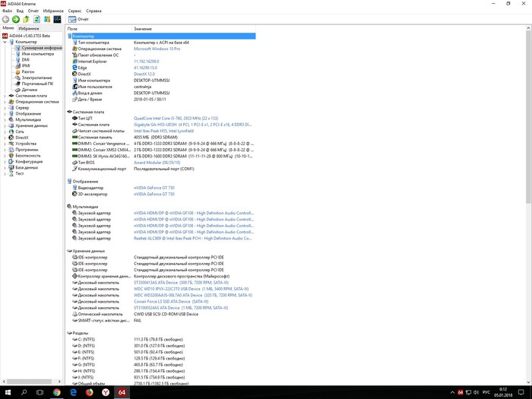Click the Значение column header
The image size is (532, 399).
point(143,28)
